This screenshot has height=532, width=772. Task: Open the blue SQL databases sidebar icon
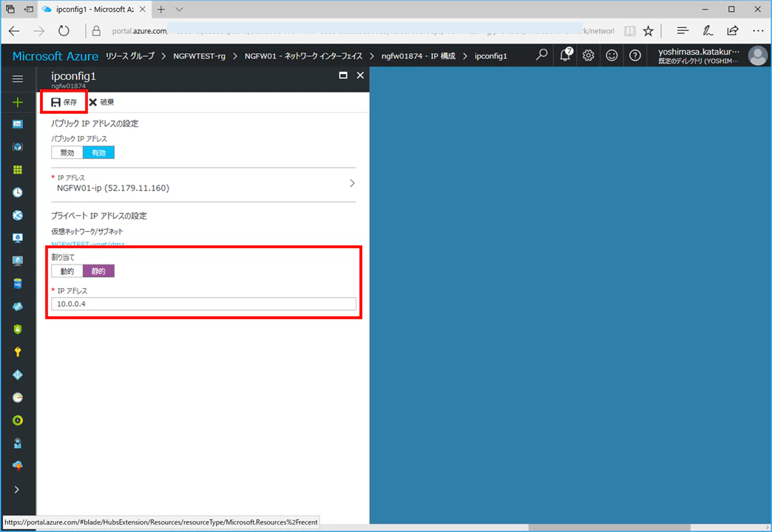point(18,284)
